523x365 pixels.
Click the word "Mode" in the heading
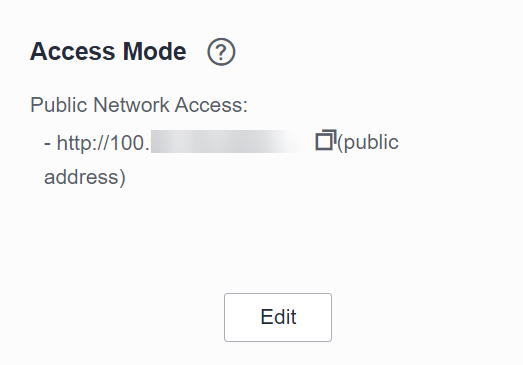154,51
